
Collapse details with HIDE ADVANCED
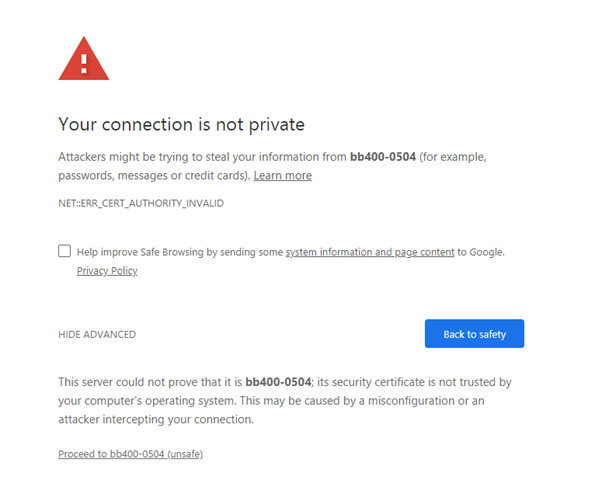(97, 334)
